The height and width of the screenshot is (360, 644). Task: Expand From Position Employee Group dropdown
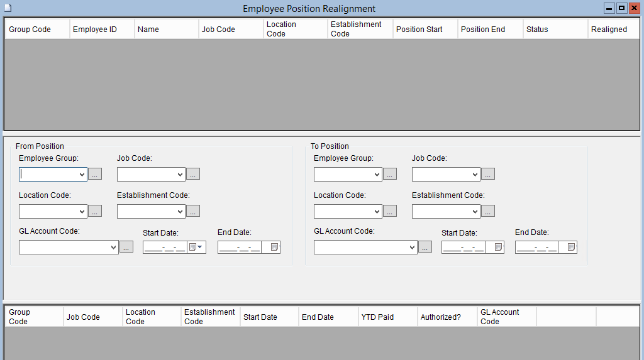pyautogui.click(x=82, y=175)
